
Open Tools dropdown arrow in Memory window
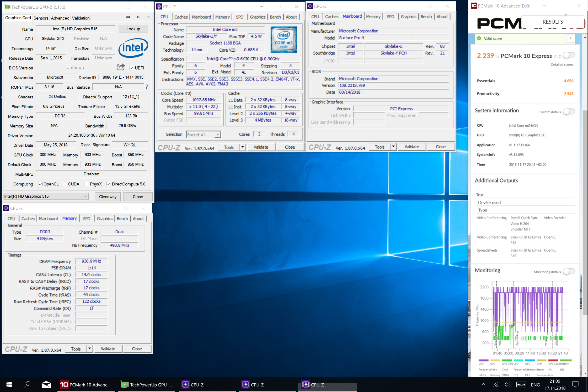90,349
